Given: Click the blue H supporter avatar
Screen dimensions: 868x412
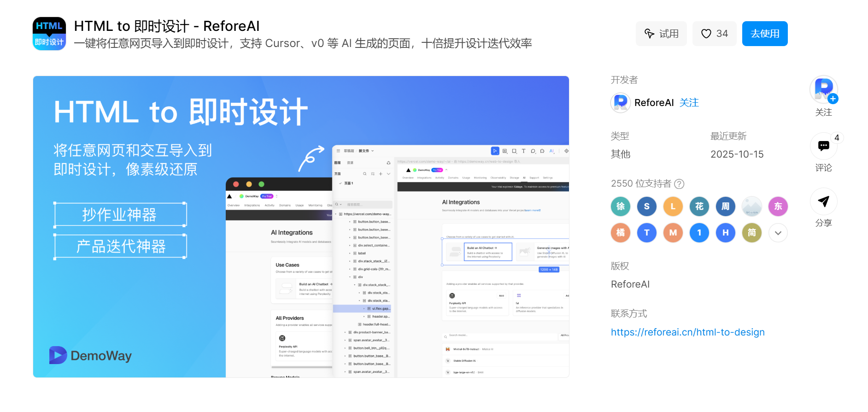Looking at the screenshot, I should pos(726,233).
